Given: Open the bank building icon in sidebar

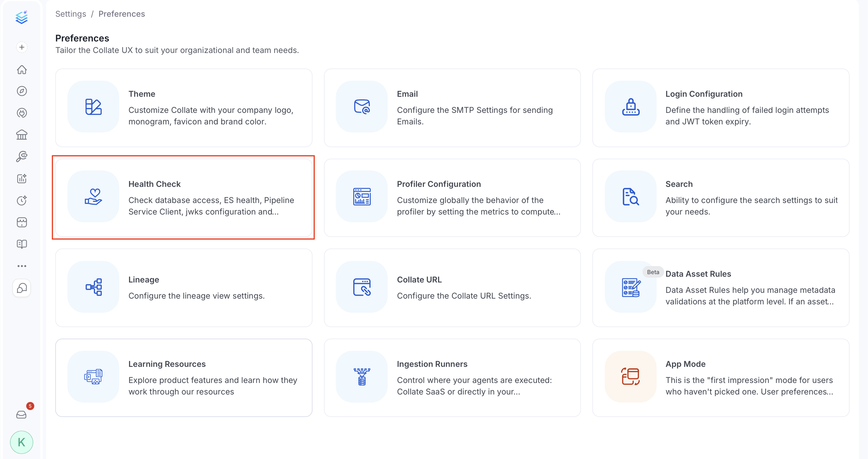Looking at the screenshot, I should (x=22, y=135).
